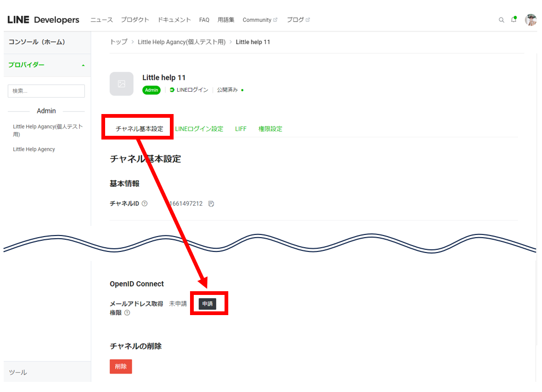542x392 pixels.
Task: Select the チャネル基本設定 tab
Action: coord(139,129)
